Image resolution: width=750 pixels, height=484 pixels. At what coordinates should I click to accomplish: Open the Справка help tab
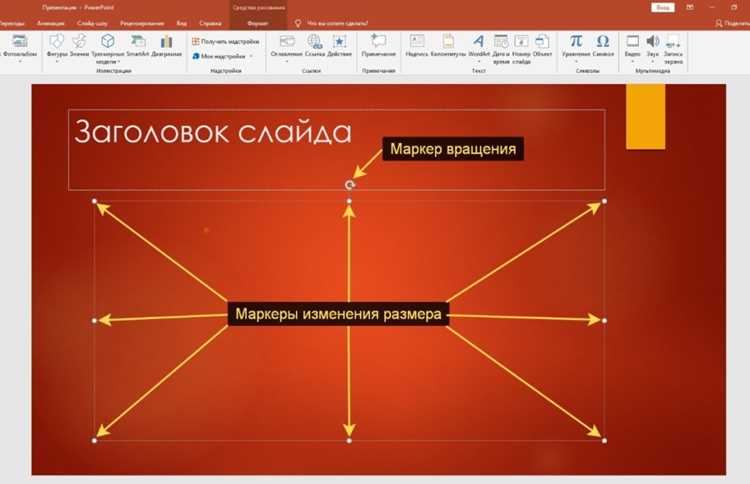tap(210, 23)
